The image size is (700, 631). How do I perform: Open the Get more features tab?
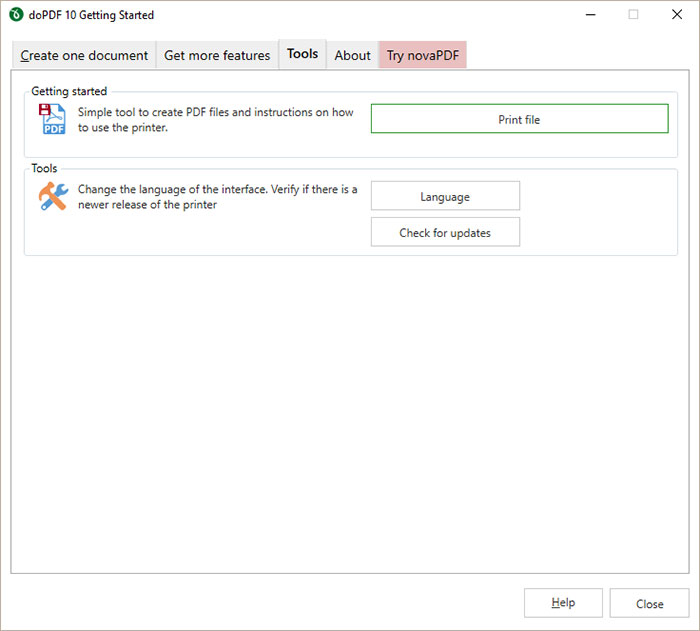tap(217, 55)
